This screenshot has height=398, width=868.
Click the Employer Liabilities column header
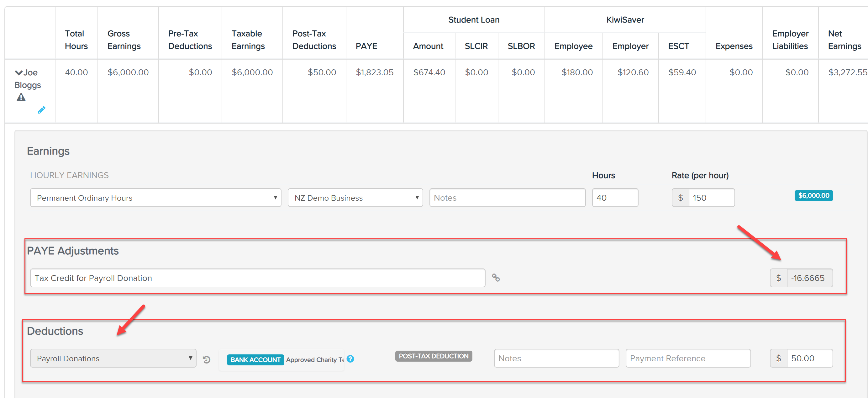point(790,40)
